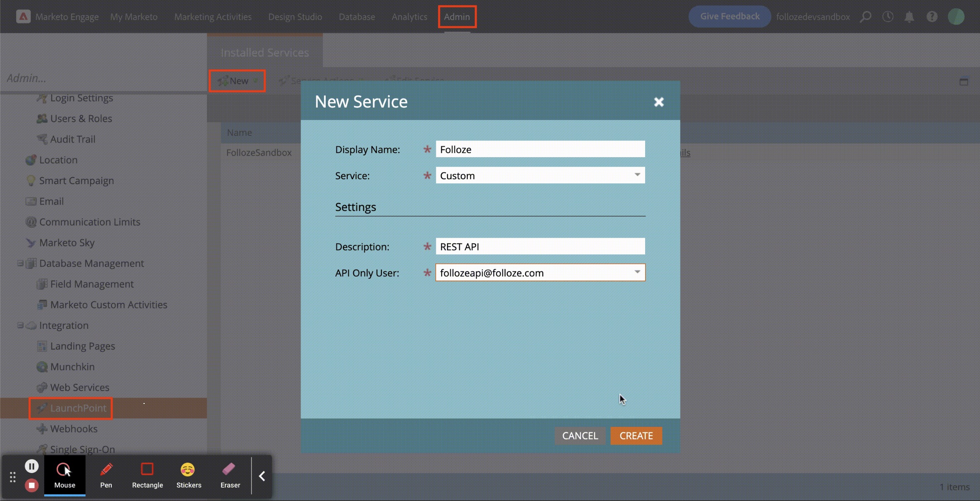The image size is (980, 501).
Task: Open Users & Roles in the tree
Action: [x=81, y=118]
